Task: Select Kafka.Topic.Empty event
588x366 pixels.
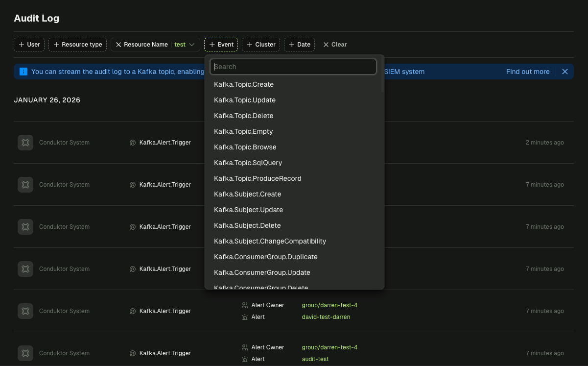Action: (293, 131)
